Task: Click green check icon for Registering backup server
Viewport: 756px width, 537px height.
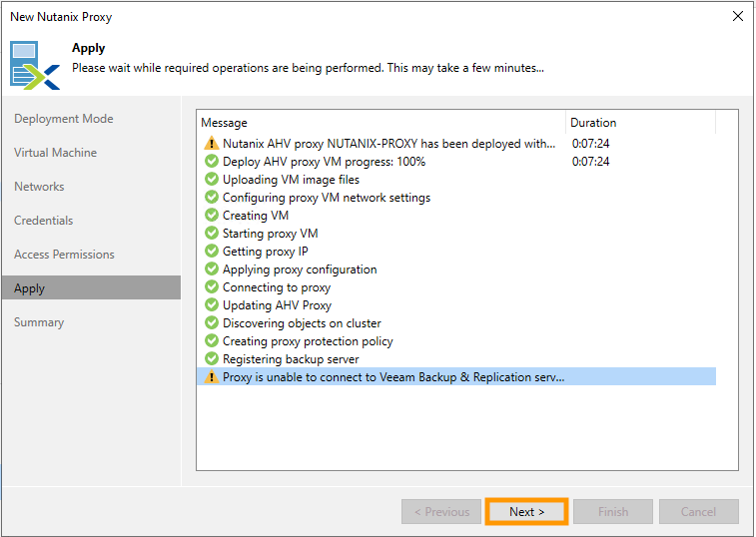Action: click(x=211, y=359)
